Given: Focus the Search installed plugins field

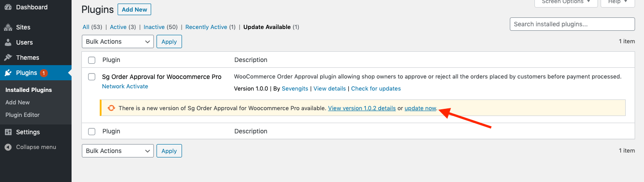Looking at the screenshot, I should point(572,24).
